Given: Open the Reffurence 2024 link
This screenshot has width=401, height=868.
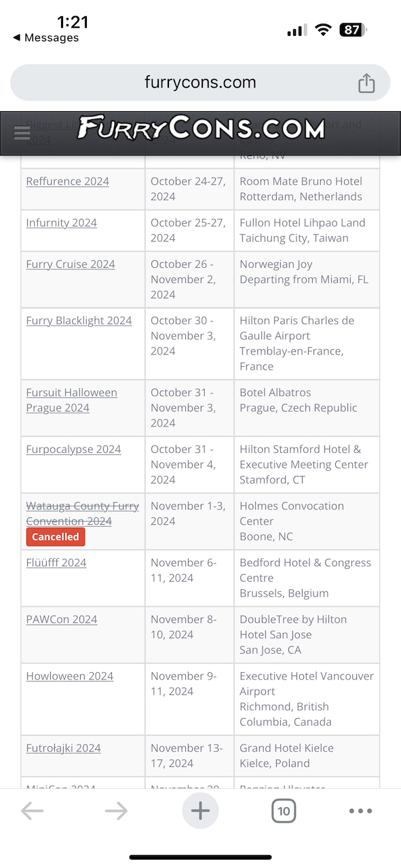Looking at the screenshot, I should [68, 182].
